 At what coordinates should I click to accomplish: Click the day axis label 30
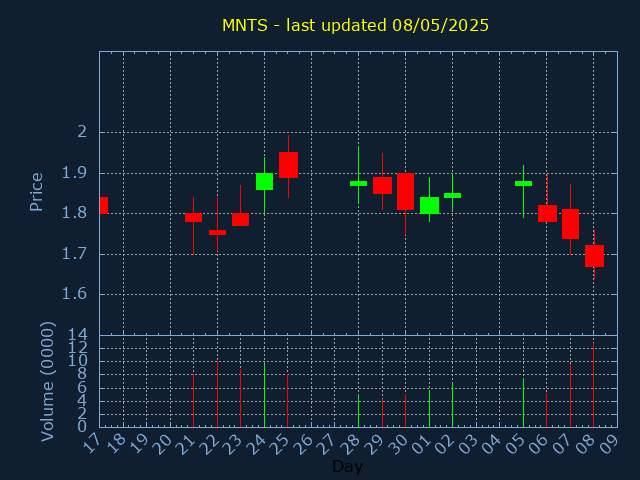coord(398,443)
